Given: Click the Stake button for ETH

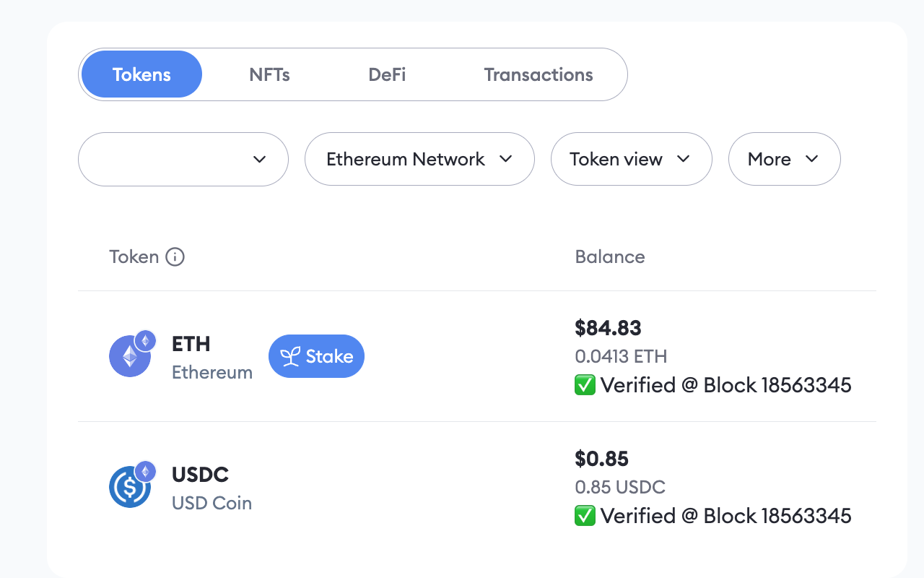Looking at the screenshot, I should 316,355.
